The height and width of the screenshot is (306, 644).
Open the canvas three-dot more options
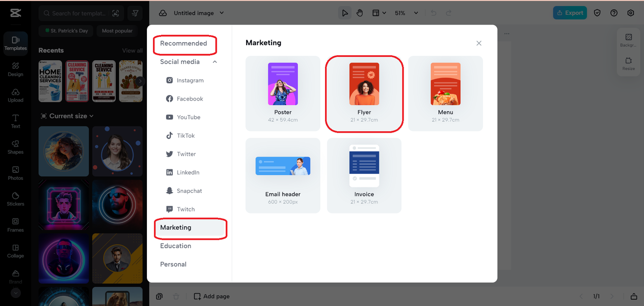pos(507,34)
